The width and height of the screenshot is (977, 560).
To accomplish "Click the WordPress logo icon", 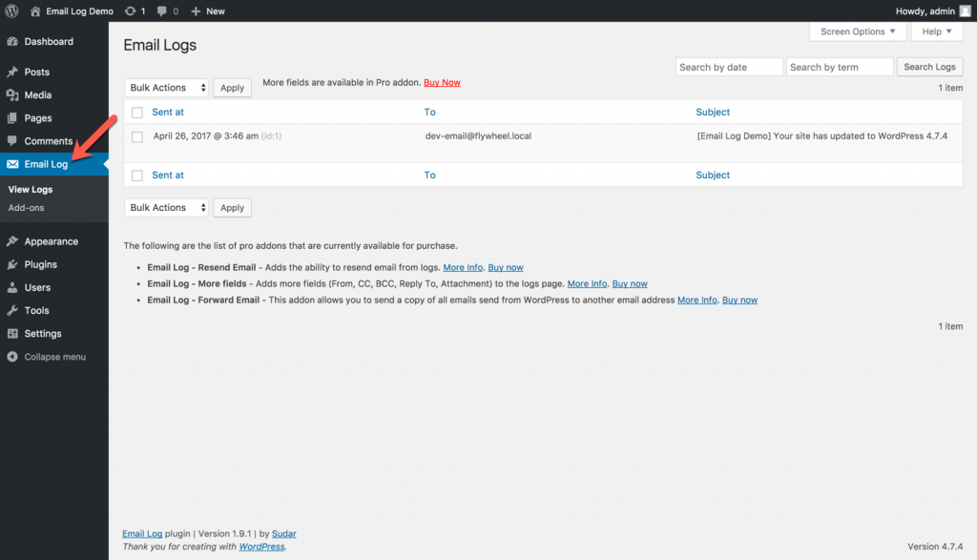I will point(11,11).
